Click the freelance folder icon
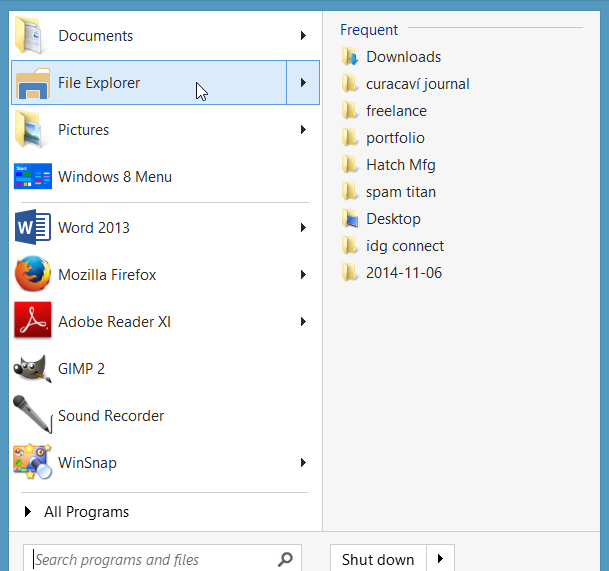Image resolution: width=609 pixels, height=571 pixels. click(350, 111)
